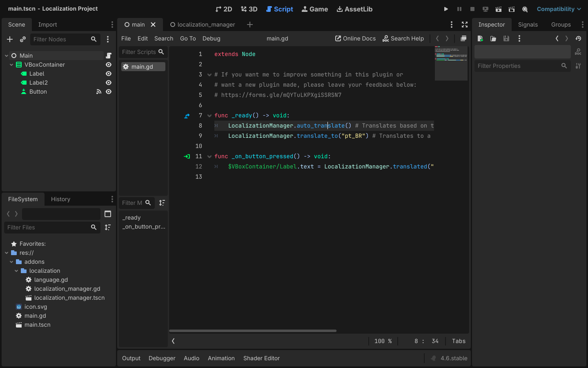588x368 pixels.
Task: Toggle the scripts panel arrow
Action: click(x=174, y=341)
